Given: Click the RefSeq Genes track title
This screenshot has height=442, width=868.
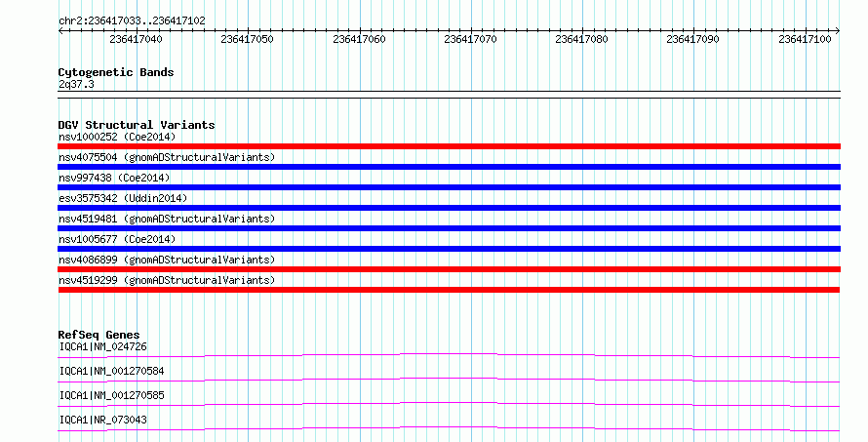Looking at the screenshot, I should point(99,335).
